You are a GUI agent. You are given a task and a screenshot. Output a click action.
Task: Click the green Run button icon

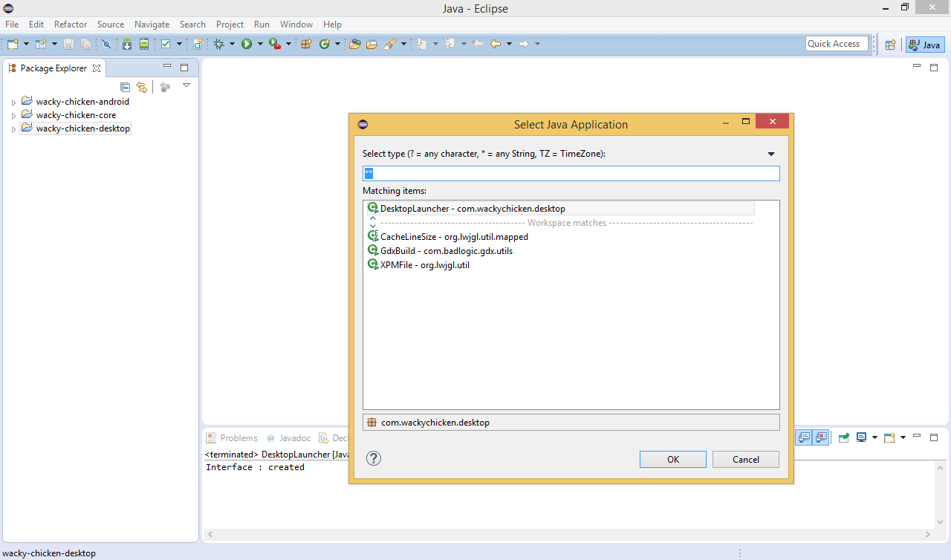click(x=247, y=44)
